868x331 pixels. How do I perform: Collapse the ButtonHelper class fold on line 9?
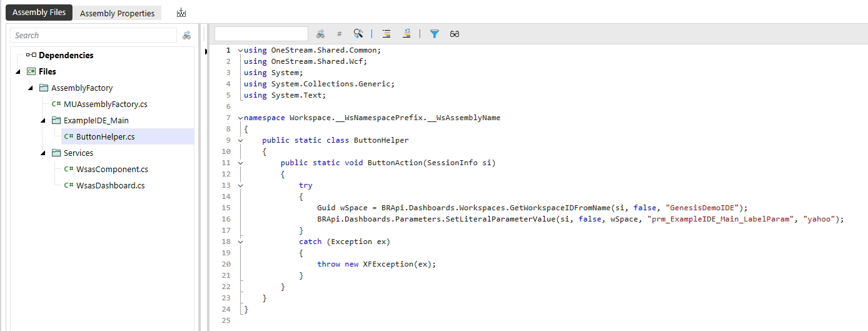coord(240,140)
